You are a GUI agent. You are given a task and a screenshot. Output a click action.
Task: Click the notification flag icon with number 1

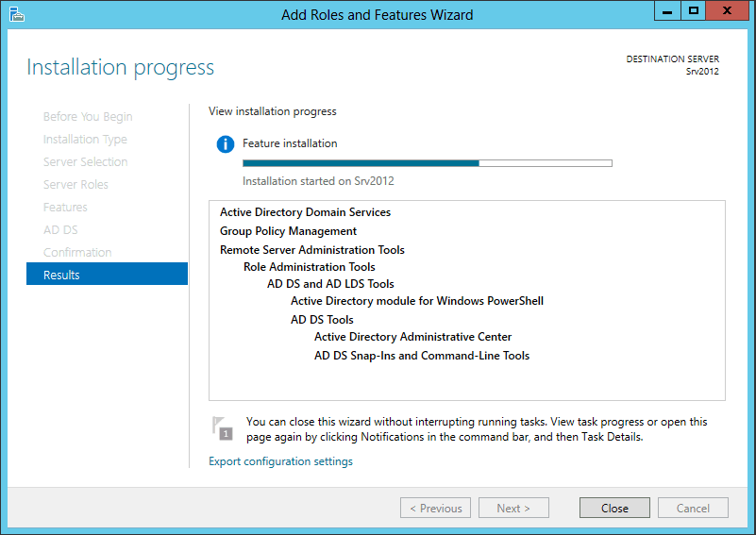tap(222, 428)
